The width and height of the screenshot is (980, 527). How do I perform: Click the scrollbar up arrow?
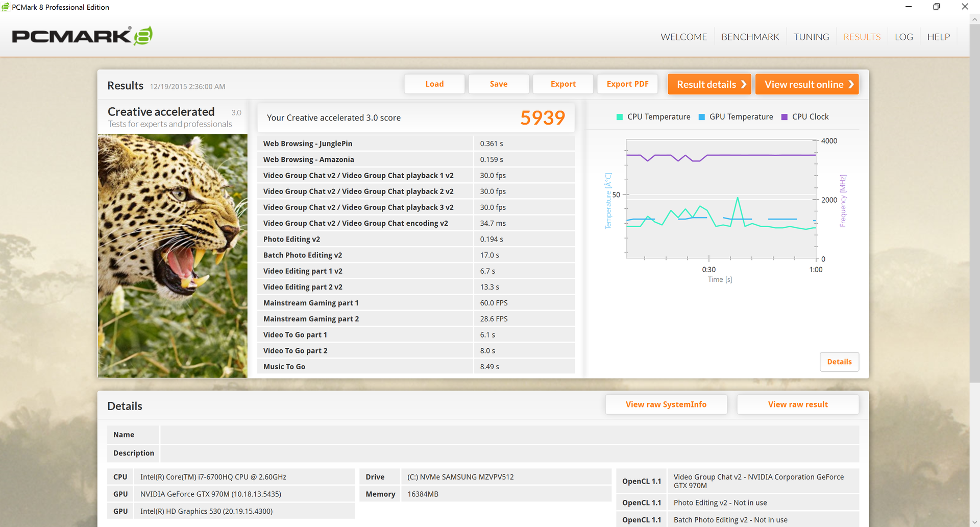[974, 19]
